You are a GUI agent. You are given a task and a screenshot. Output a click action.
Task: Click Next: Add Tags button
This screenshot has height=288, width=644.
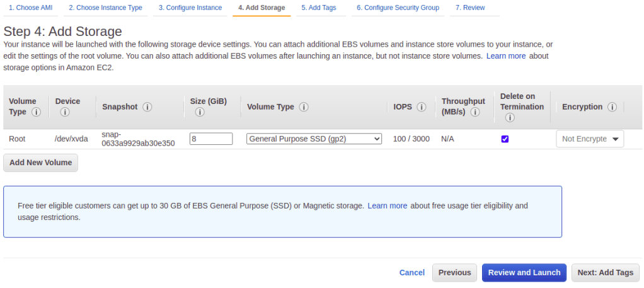pos(605,273)
